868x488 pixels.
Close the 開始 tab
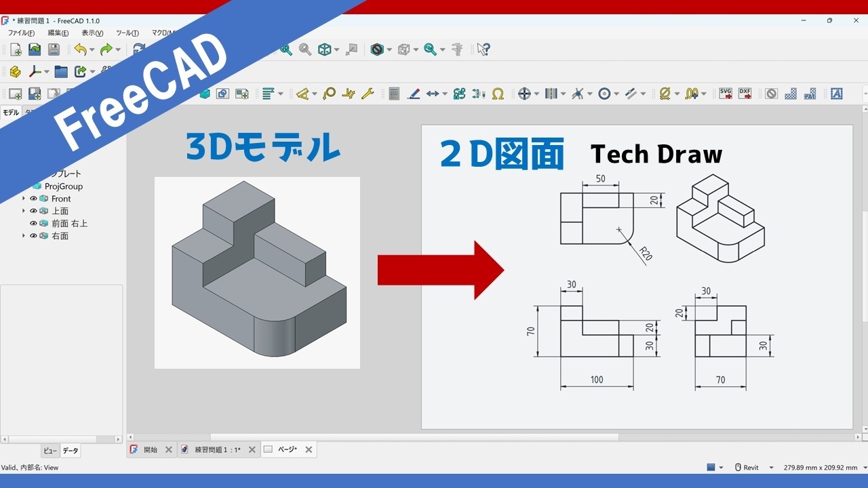coord(169,449)
